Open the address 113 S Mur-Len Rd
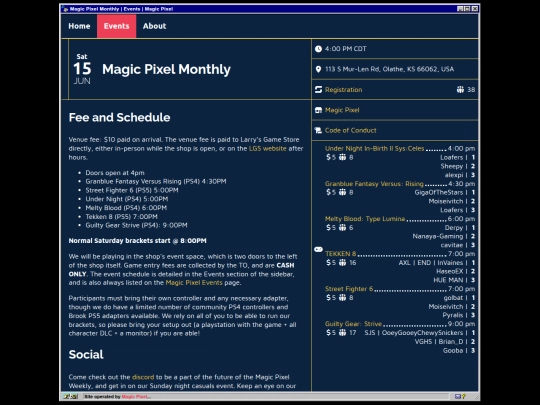Screen dimensions: 540x405 pos(389,69)
